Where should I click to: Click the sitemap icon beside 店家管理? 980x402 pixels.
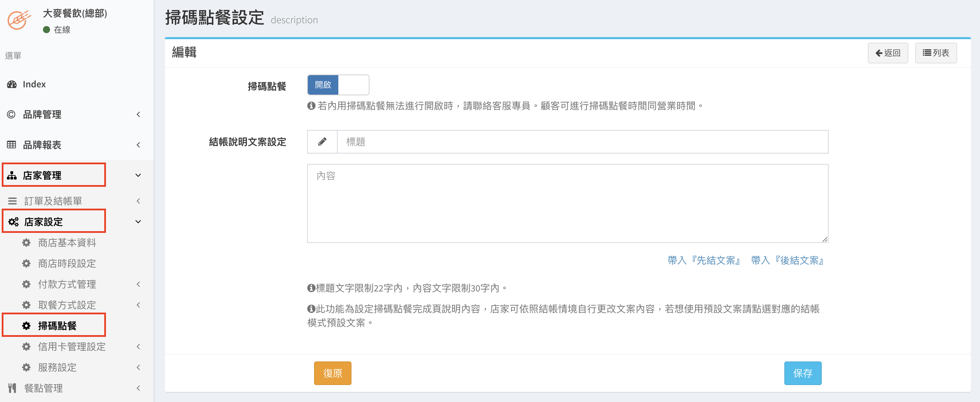[x=12, y=175]
